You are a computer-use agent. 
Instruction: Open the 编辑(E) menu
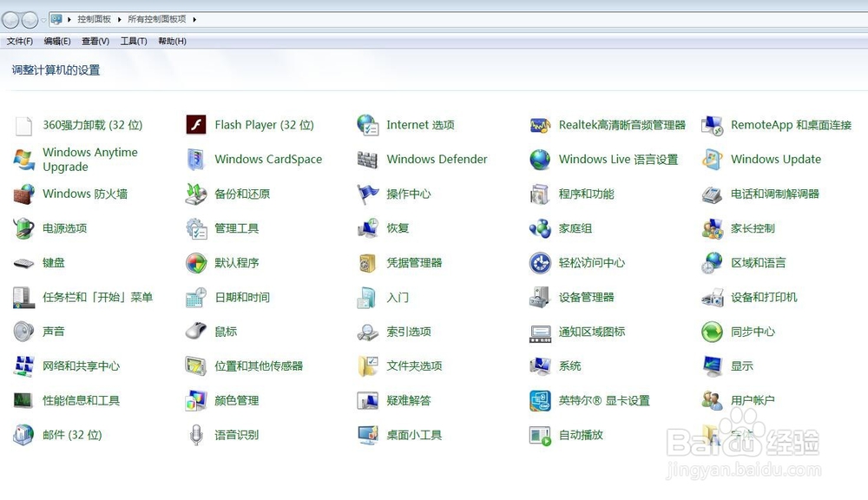57,41
